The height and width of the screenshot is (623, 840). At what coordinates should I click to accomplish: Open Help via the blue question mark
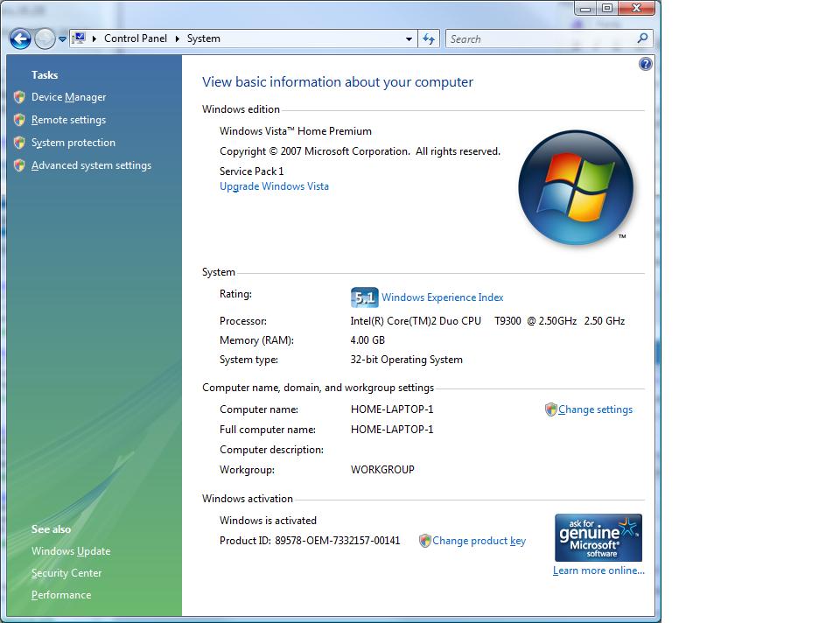point(646,64)
